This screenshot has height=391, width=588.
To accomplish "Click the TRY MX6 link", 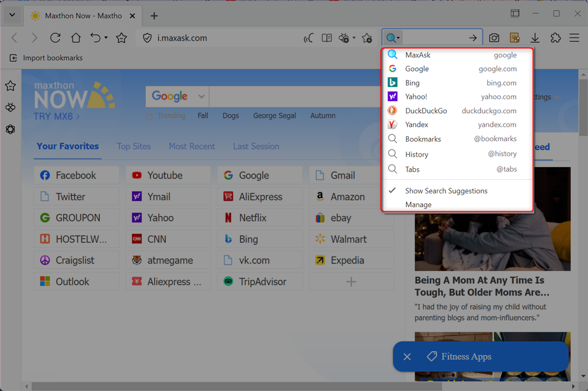I will 57,117.
